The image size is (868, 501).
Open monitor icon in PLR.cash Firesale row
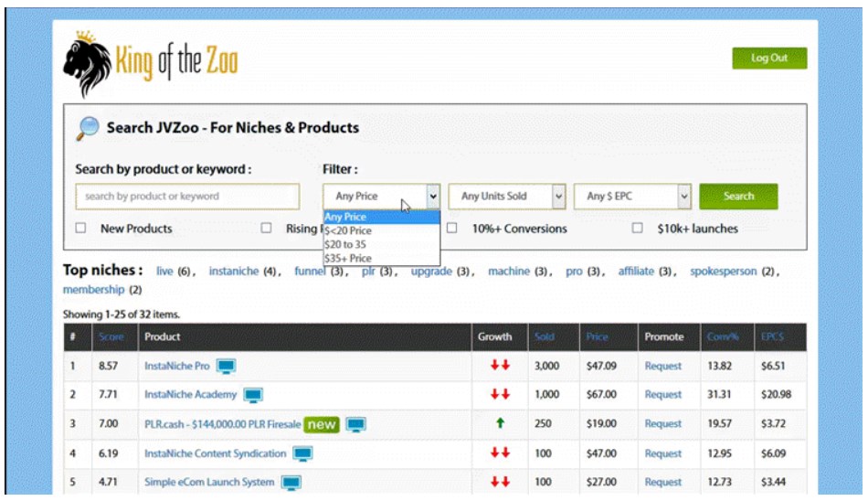pyautogui.click(x=356, y=425)
